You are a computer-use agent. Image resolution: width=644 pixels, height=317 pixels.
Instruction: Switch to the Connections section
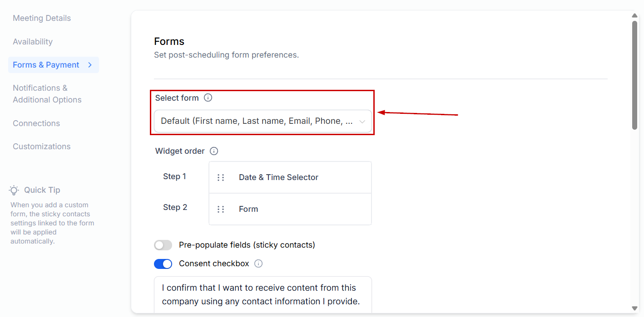[36, 123]
